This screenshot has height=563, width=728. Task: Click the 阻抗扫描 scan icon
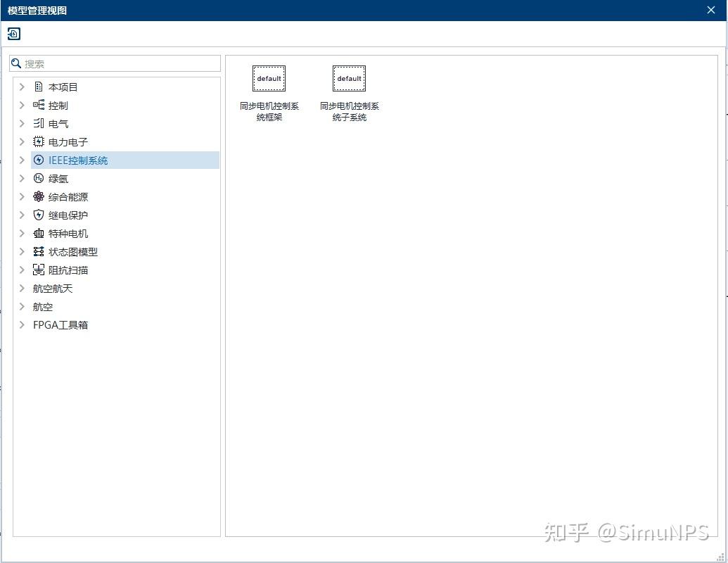pyautogui.click(x=38, y=270)
